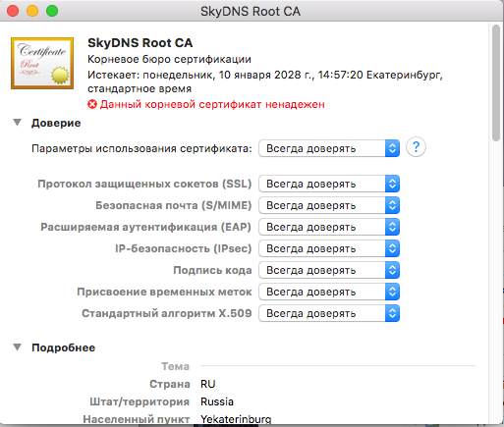Click the SkyDNS Root CA certificate name heading
This screenshot has height=427, width=504.
click(140, 43)
